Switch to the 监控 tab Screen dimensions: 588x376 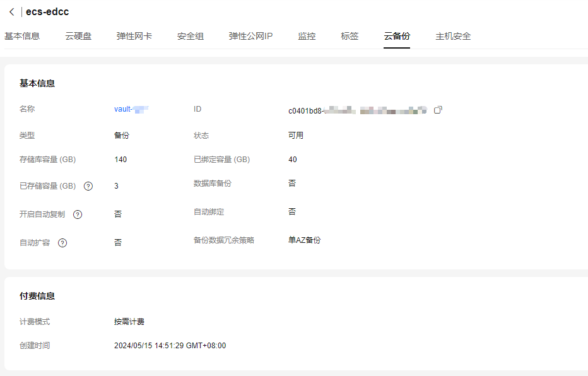point(307,36)
